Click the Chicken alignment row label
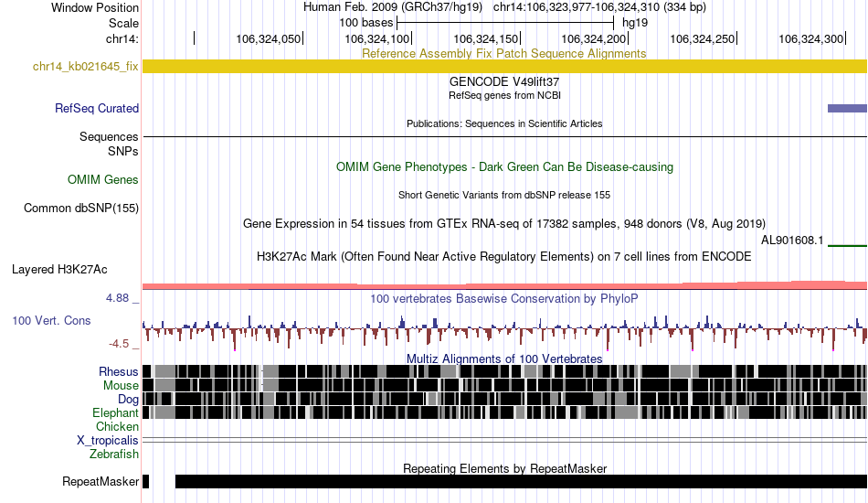The width and height of the screenshot is (868, 503). pos(117,426)
